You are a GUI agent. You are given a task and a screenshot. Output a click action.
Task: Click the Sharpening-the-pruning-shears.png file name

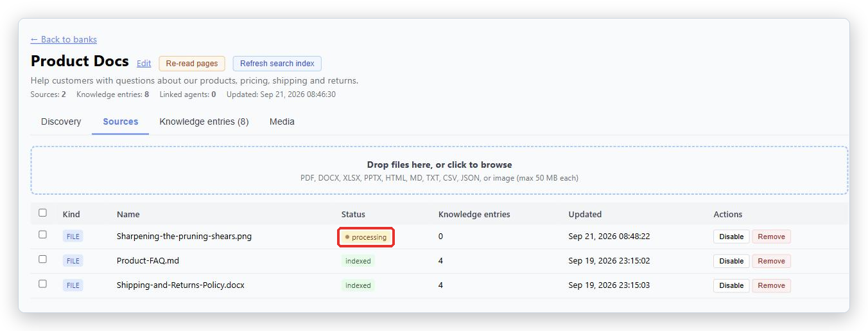coord(184,236)
